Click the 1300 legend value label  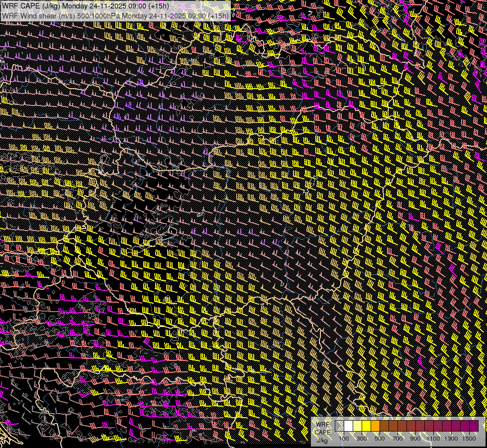[451, 439]
